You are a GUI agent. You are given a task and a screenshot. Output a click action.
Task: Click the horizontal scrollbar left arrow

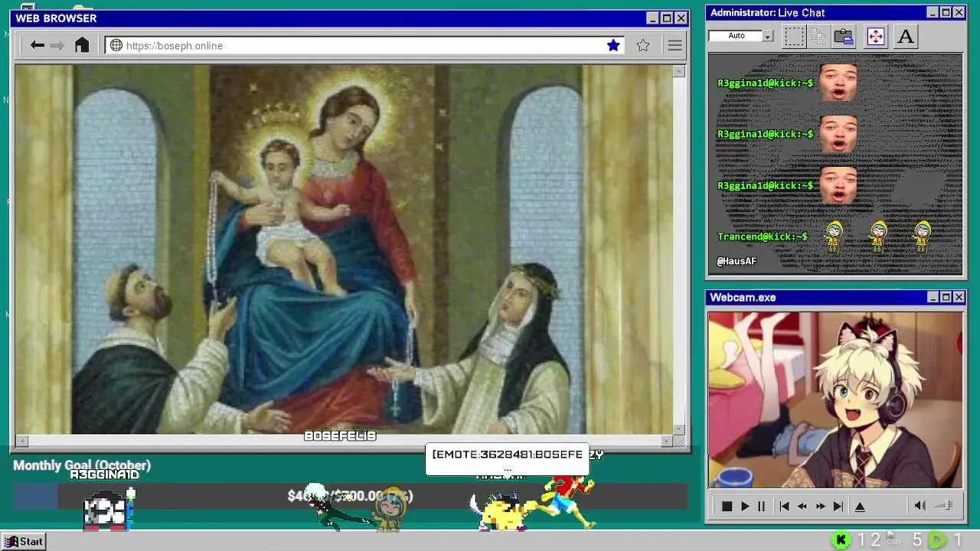[x=21, y=441]
